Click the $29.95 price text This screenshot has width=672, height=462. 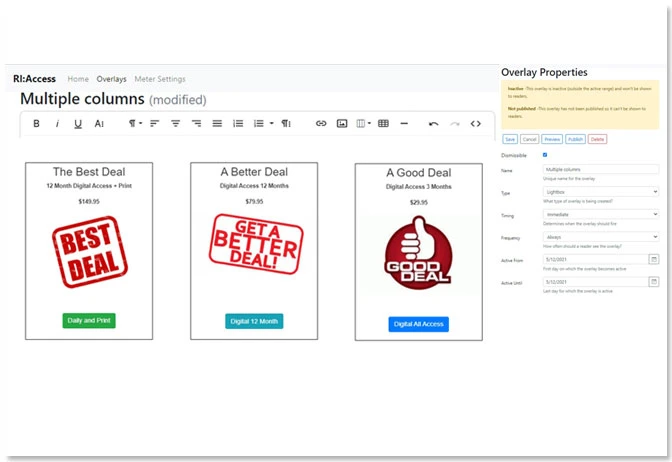tap(419, 202)
